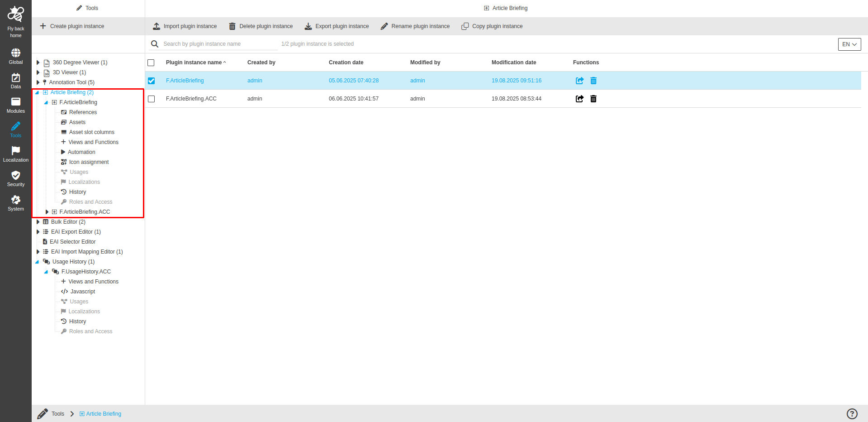Delete F.ArticleBriefing.ACC using row trash icon

click(593, 99)
